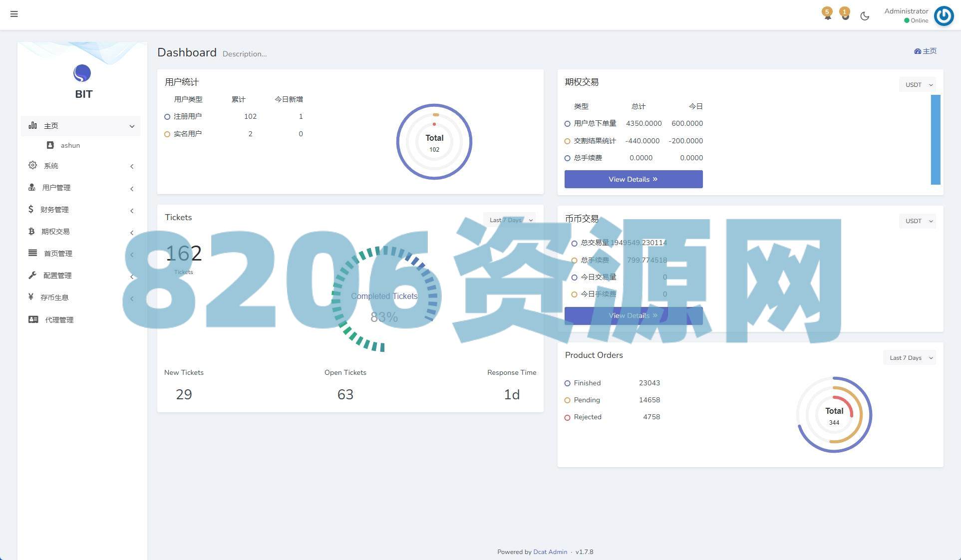
Task: Toggle the 注册用户 legend circle
Action: click(167, 117)
